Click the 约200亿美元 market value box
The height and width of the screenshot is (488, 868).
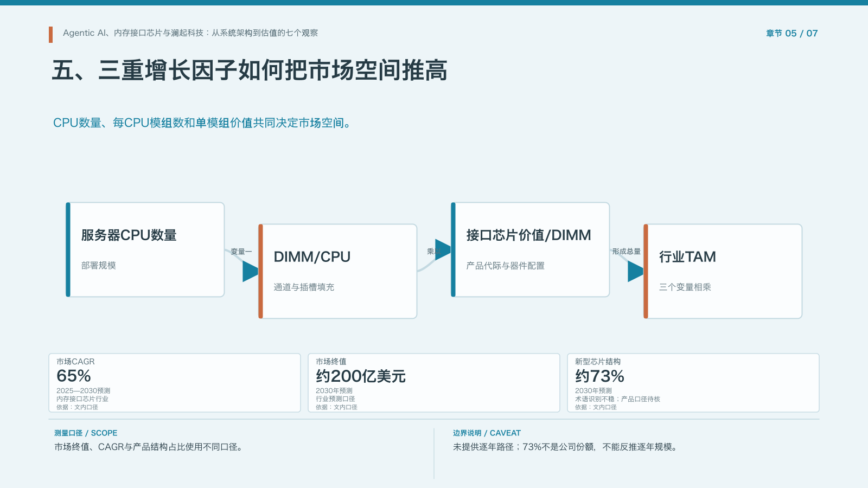(x=434, y=383)
